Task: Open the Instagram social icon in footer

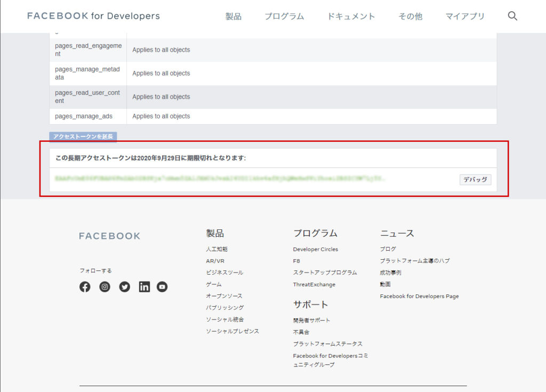Action: click(105, 287)
